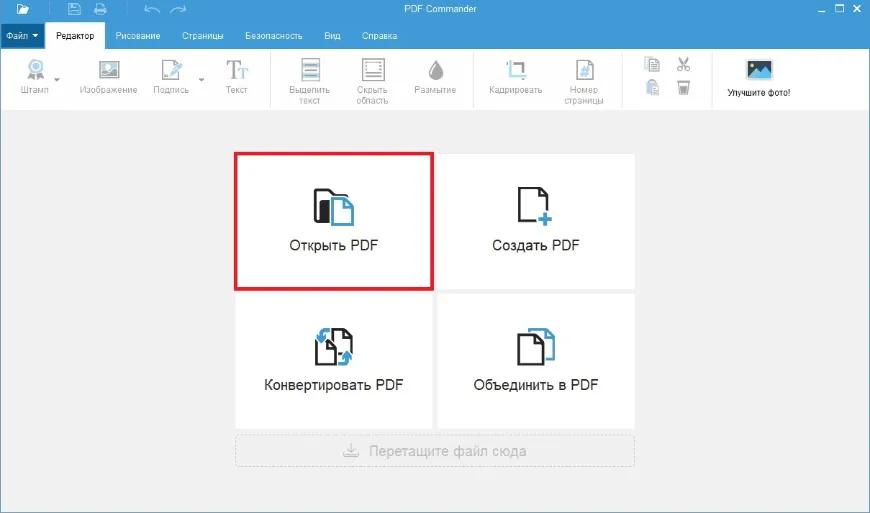Screen dimensions: 870x513
Task: Expand the Штамп dropdown arrow
Action: tap(57, 79)
